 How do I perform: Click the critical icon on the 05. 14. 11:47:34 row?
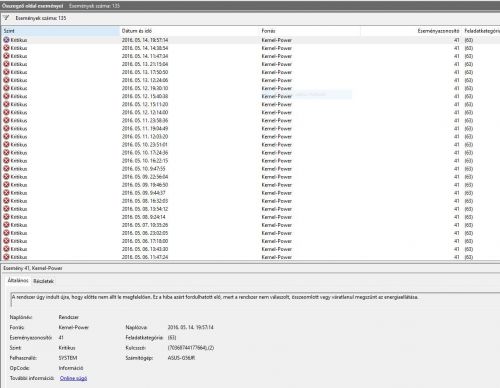[x=6, y=56]
